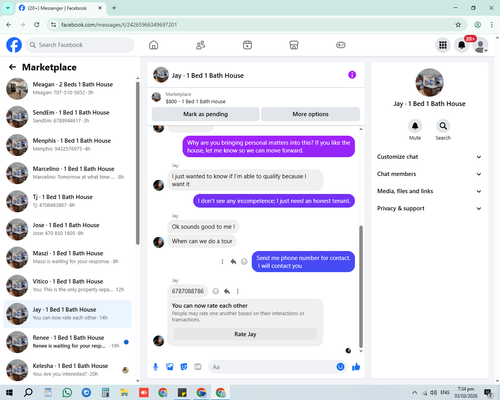500x400 pixels.
Task: Open the Friends icon in top navigation
Action: pyautogui.click(x=200, y=45)
